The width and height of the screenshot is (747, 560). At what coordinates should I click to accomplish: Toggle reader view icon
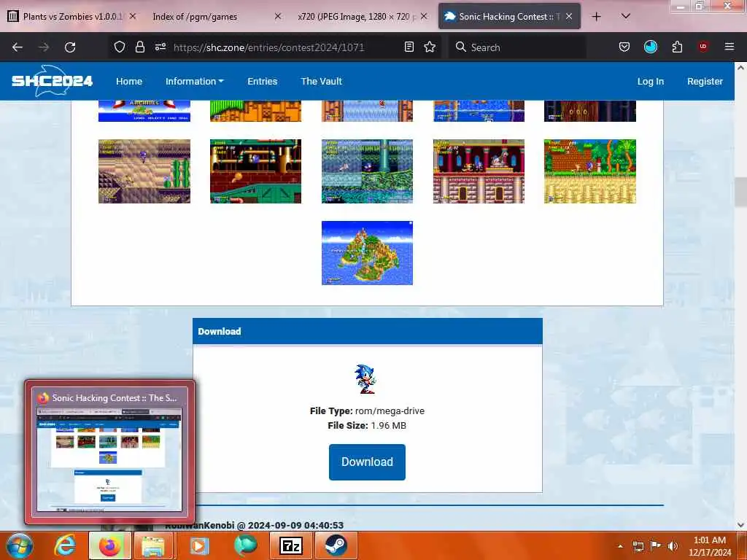(x=409, y=47)
